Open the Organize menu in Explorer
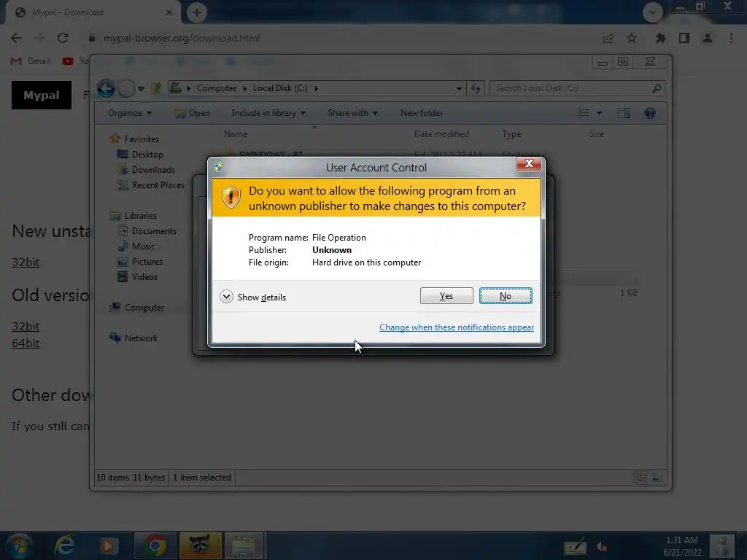The width and height of the screenshot is (747, 560). [130, 113]
